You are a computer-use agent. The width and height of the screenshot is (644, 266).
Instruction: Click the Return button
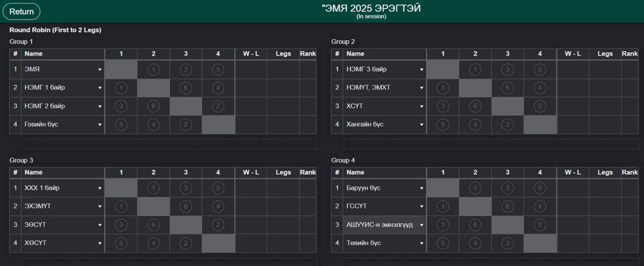point(22,12)
